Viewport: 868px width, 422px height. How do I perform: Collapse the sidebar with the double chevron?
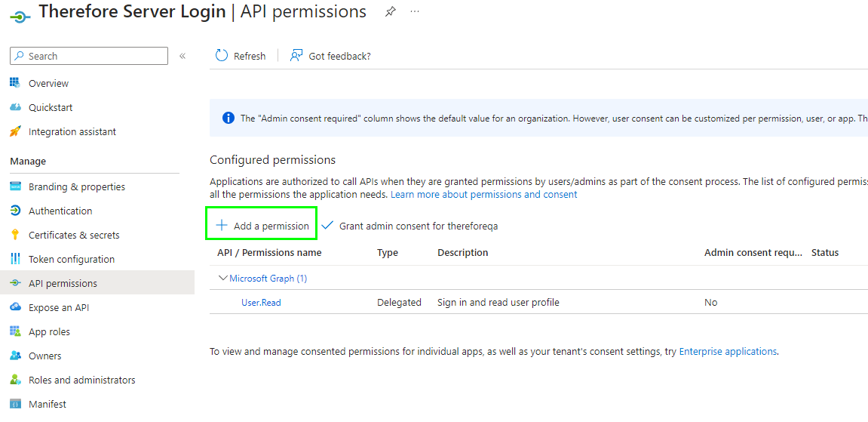[x=182, y=56]
